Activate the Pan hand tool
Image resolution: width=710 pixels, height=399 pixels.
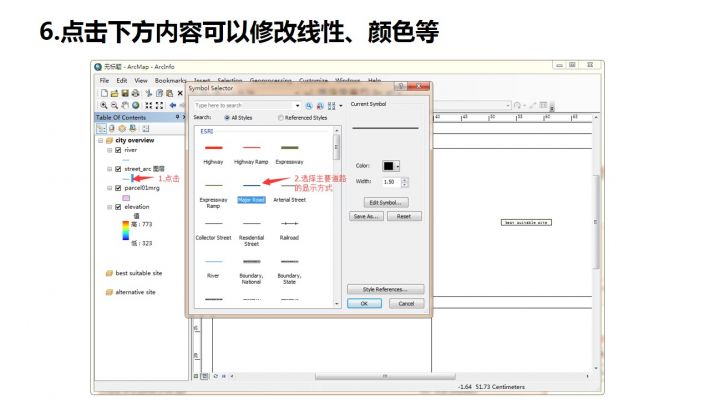pos(125,105)
